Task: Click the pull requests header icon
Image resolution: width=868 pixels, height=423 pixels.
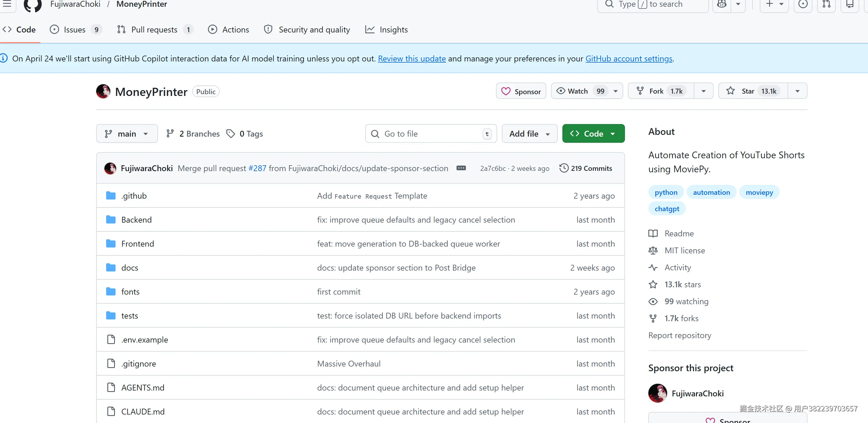Action: [826, 4]
